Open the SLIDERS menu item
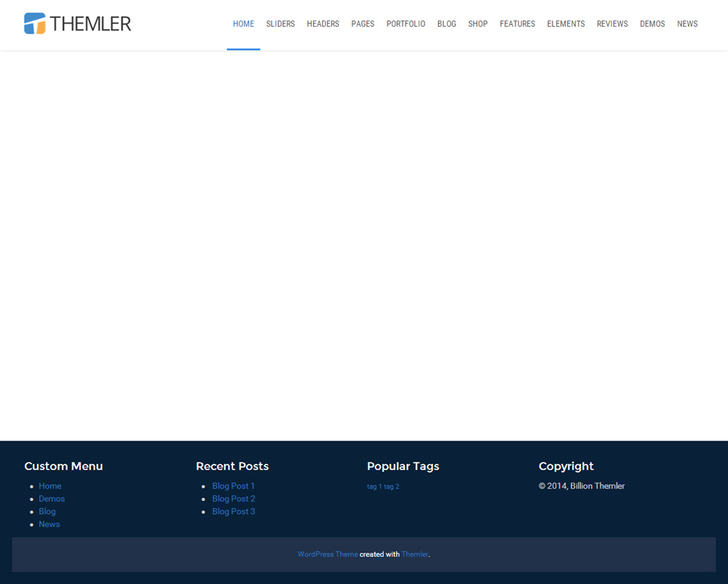 click(x=280, y=24)
